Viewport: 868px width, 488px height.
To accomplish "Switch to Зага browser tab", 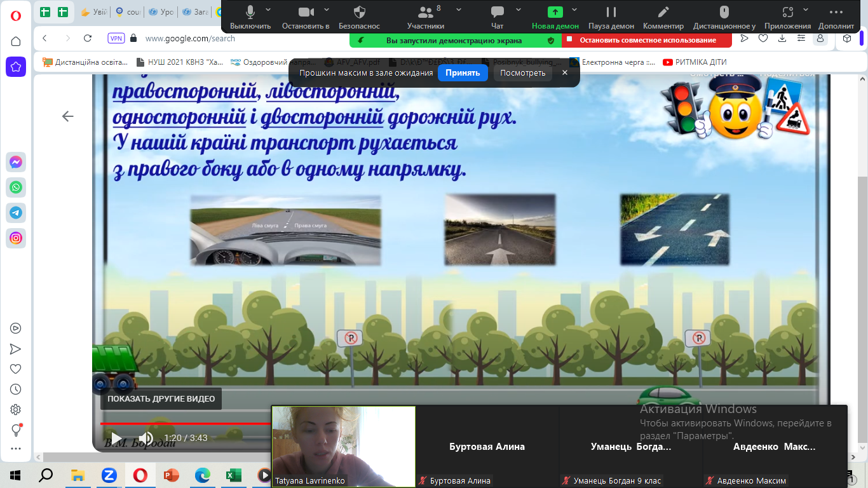I will [x=196, y=11].
